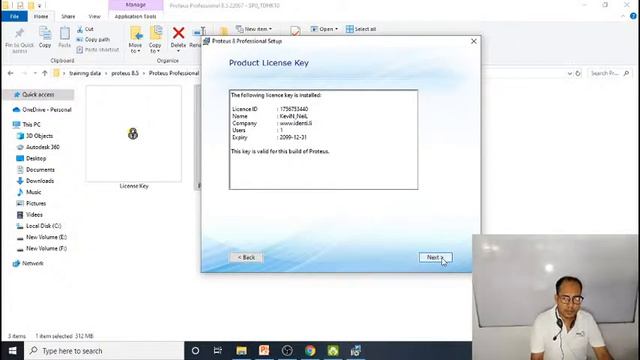
Task: Click the 'training data' breadcrumb
Action: (85, 73)
